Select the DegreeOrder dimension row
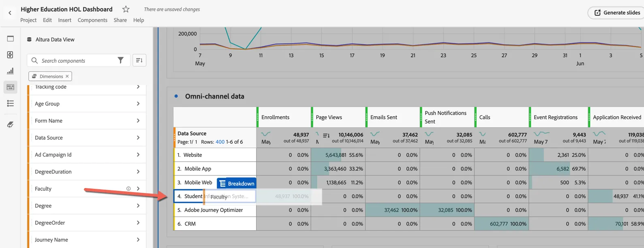 click(87, 223)
